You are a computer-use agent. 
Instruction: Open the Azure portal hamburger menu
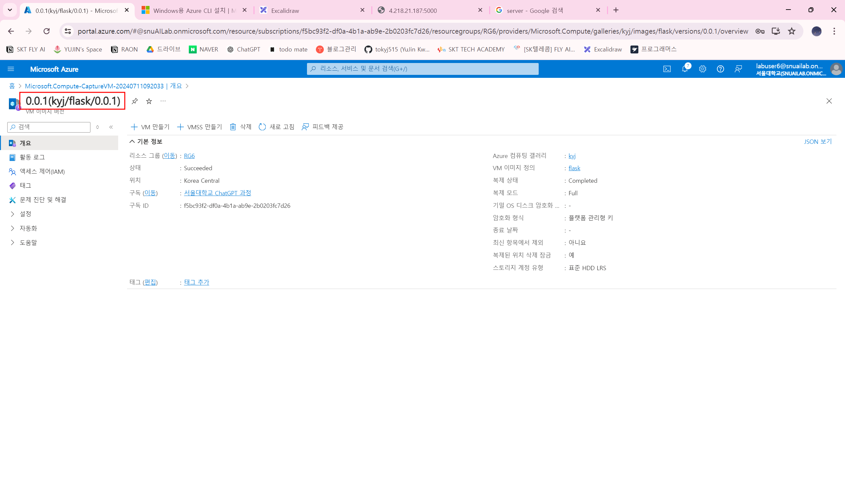tap(11, 69)
